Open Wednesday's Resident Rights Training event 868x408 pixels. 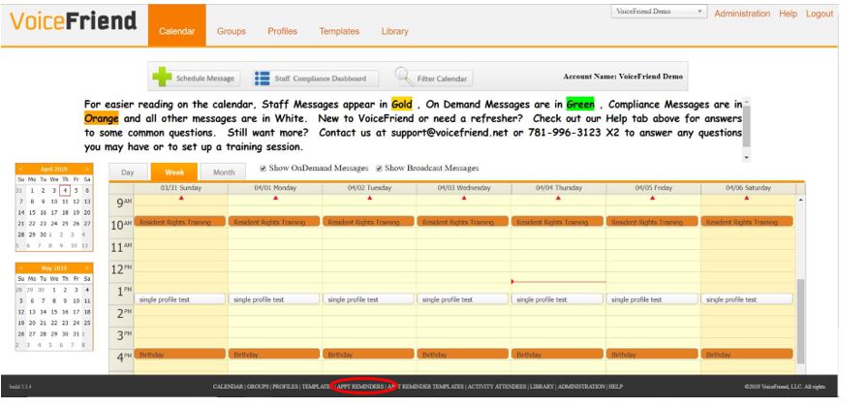(463, 221)
